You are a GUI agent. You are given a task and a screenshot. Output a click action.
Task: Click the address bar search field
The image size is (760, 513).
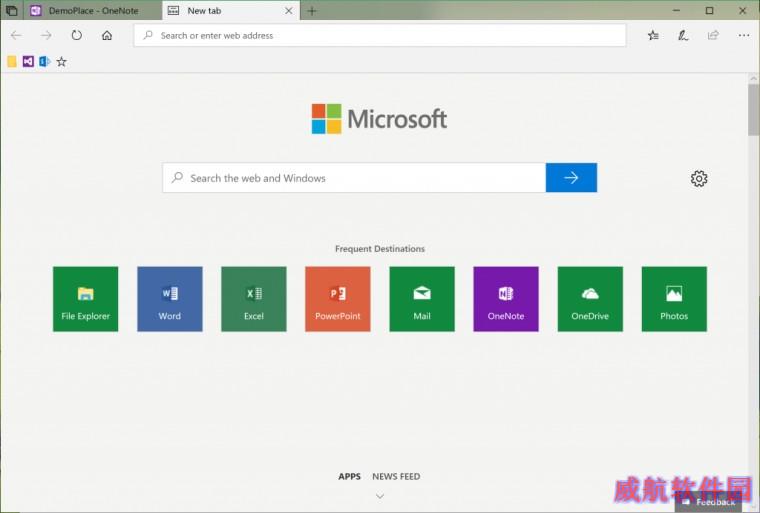point(380,35)
